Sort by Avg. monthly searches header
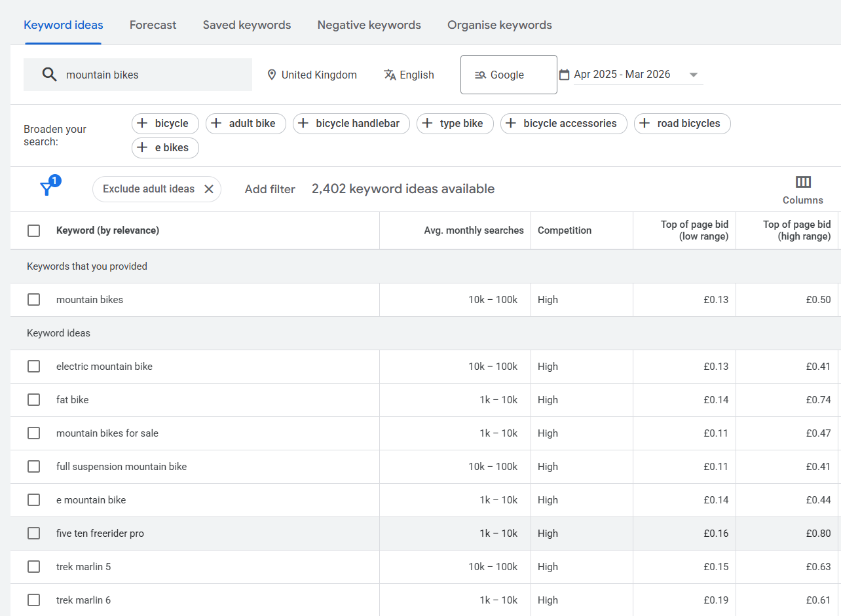Screen dimensions: 841x616 point(474,230)
